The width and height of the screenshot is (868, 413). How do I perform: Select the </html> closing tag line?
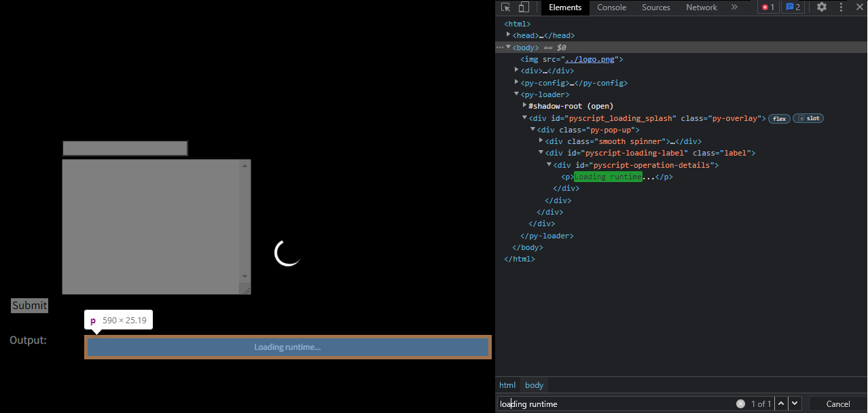[519, 259]
